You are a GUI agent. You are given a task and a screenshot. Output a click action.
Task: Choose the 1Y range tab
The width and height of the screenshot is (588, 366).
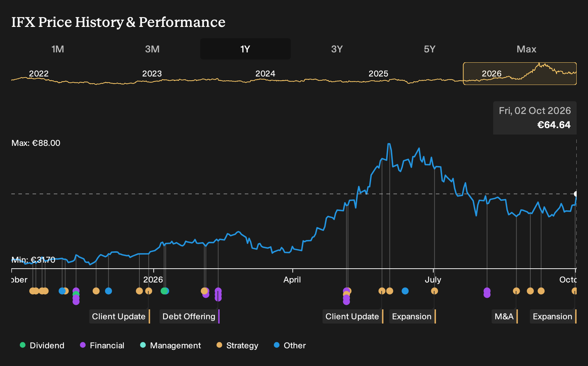coord(245,49)
